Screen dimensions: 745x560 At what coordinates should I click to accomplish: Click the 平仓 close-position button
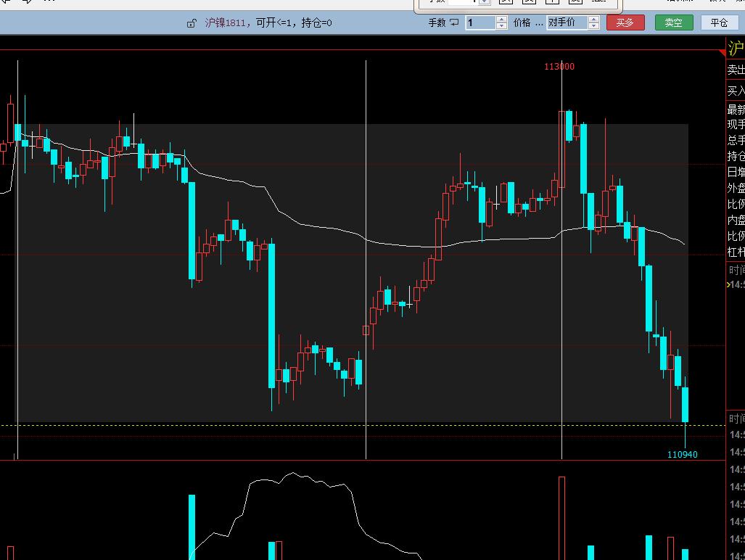[720, 22]
